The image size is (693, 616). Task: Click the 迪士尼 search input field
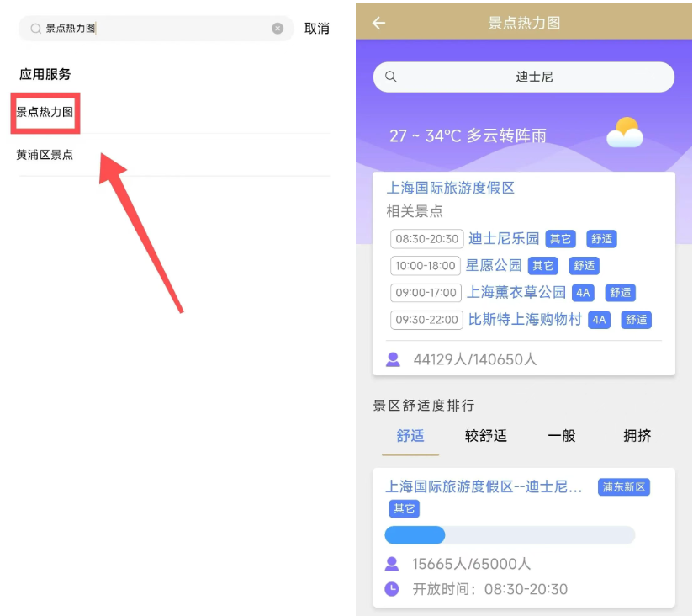coord(534,77)
